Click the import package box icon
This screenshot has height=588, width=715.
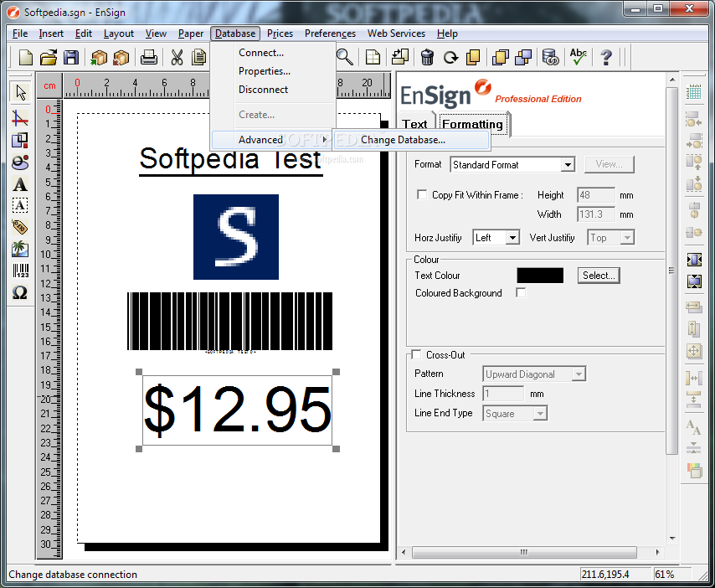click(99, 58)
